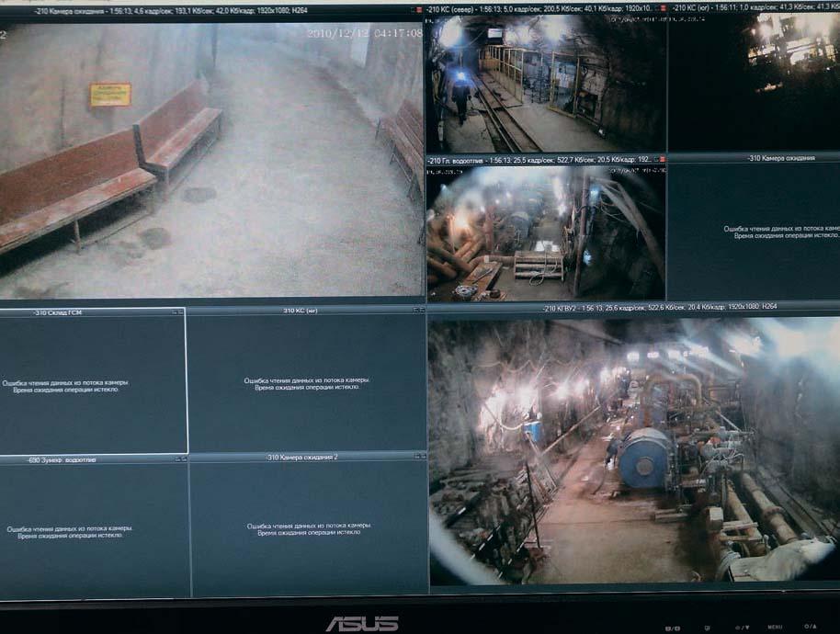Image resolution: width=840 pixels, height=634 pixels.
Task: Click red icon on -210 КС (север) header
Action: [x=662, y=8]
